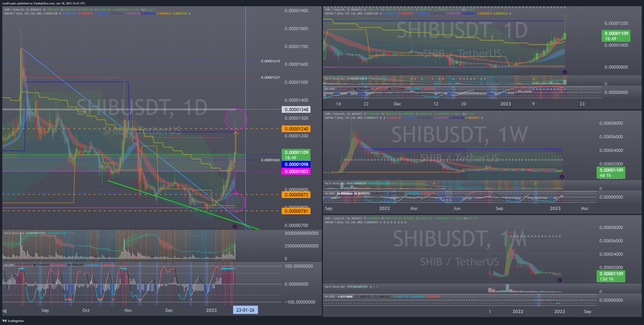Viewport: 644px width, 325px height.
Task: Click the 0.00000700 value on main price axis
Action: pyautogui.click(x=296, y=225)
